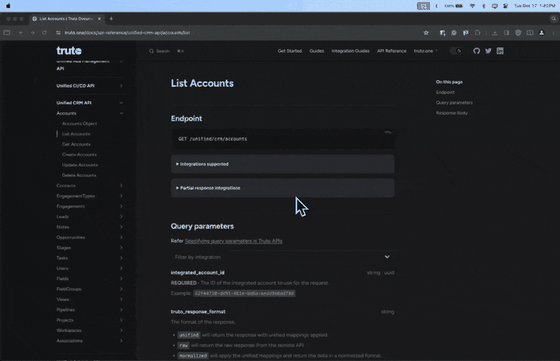The image size is (560, 361).
Task: Open the Filter by integration dropdown
Action: (282, 257)
